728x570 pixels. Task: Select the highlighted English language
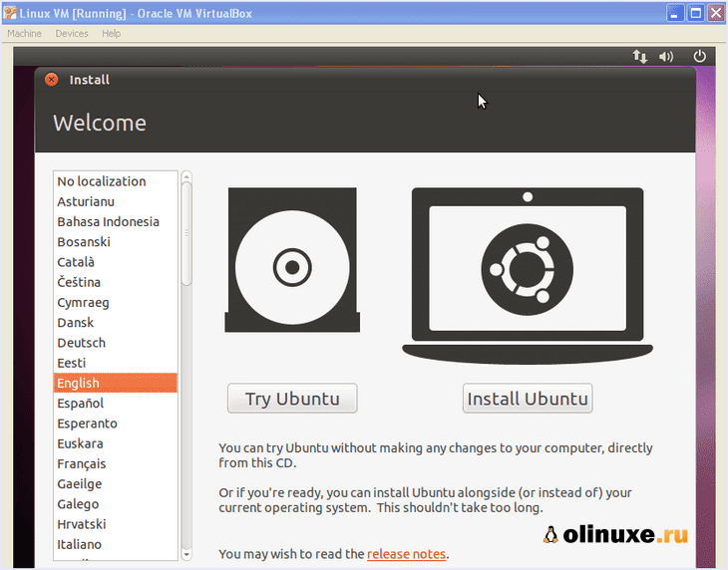coord(115,383)
